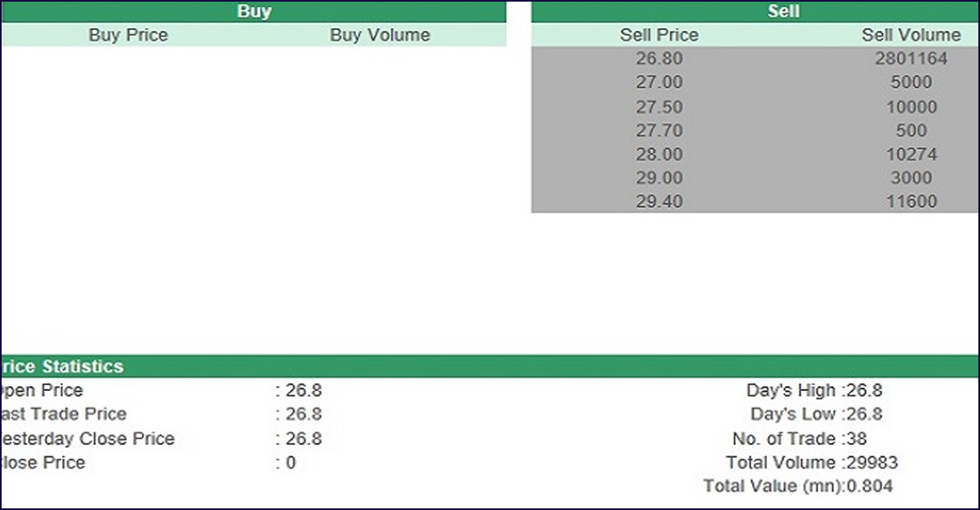
Task: Click the Last Trade Price label
Action: point(64,415)
